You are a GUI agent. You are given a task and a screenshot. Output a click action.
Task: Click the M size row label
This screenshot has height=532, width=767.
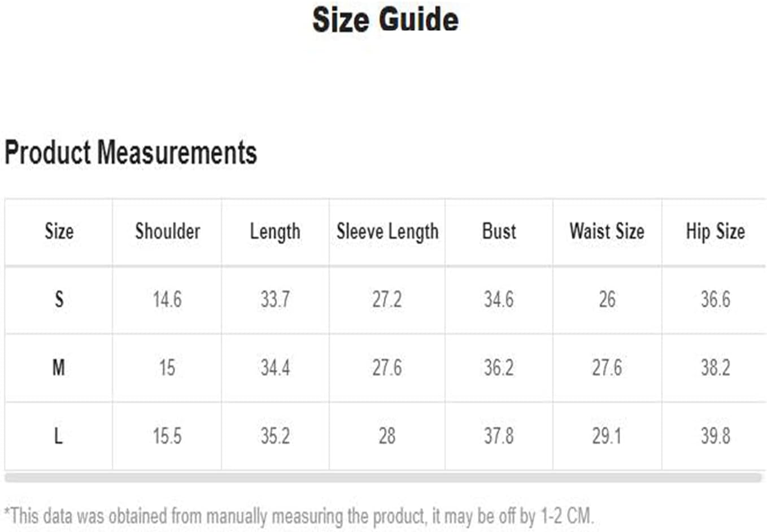click(59, 368)
